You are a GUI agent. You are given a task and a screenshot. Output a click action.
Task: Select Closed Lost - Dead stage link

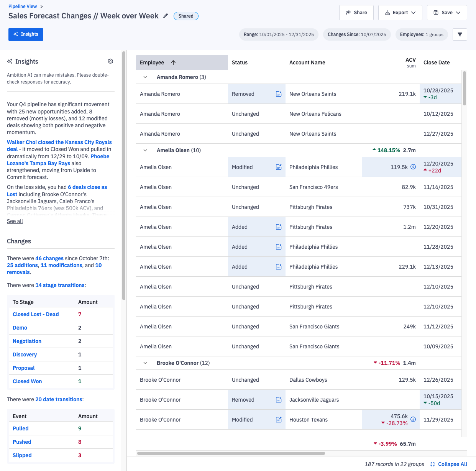36,314
